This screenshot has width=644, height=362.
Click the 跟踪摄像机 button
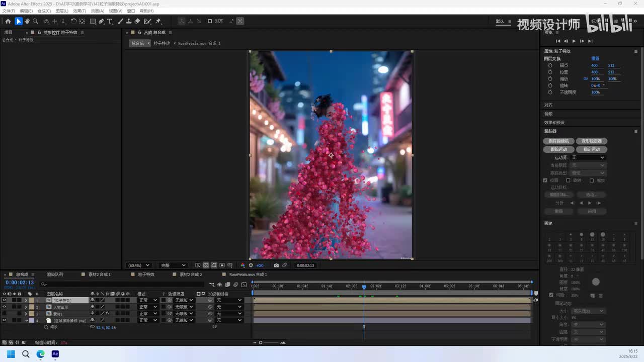click(x=558, y=141)
